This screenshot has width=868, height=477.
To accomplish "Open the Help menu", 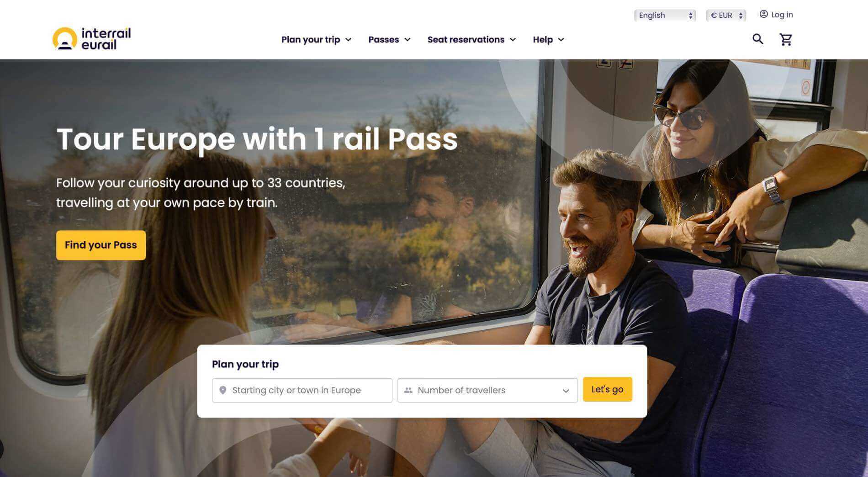I will pyautogui.click(x=548, y=40).
